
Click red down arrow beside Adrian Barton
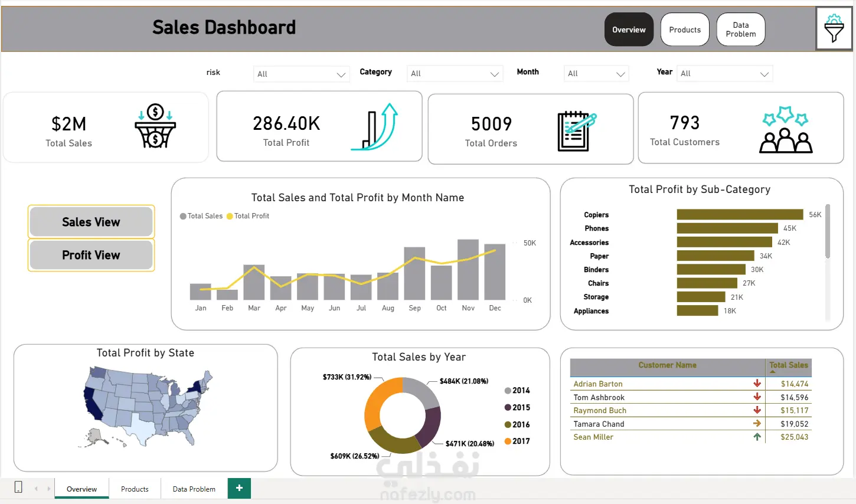(757, 384)
